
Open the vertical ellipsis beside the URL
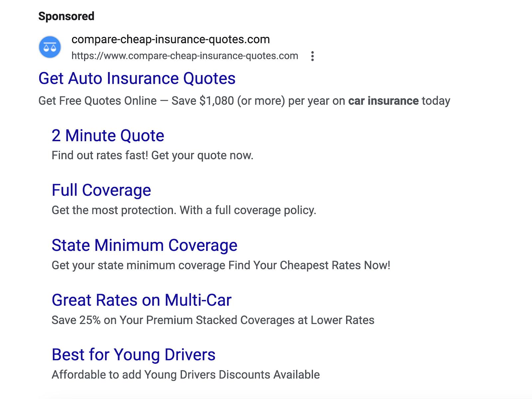[313, 56]
